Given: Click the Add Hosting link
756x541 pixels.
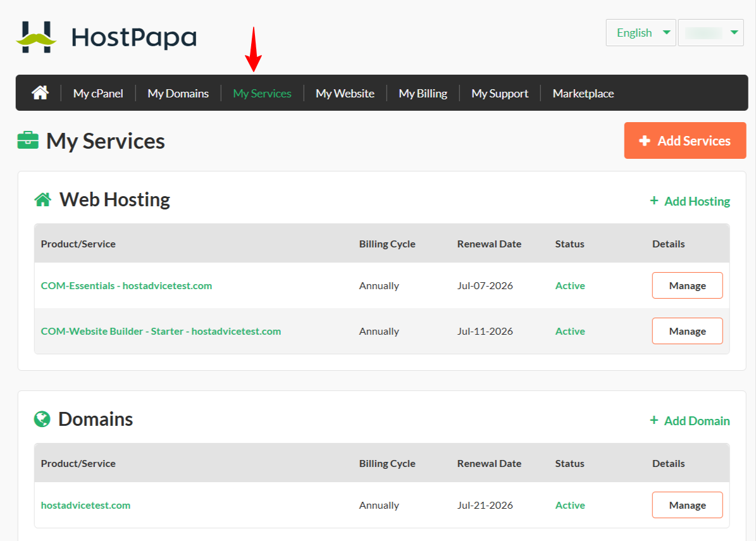Looking at the screenshot, I should [x=690, y=201].
